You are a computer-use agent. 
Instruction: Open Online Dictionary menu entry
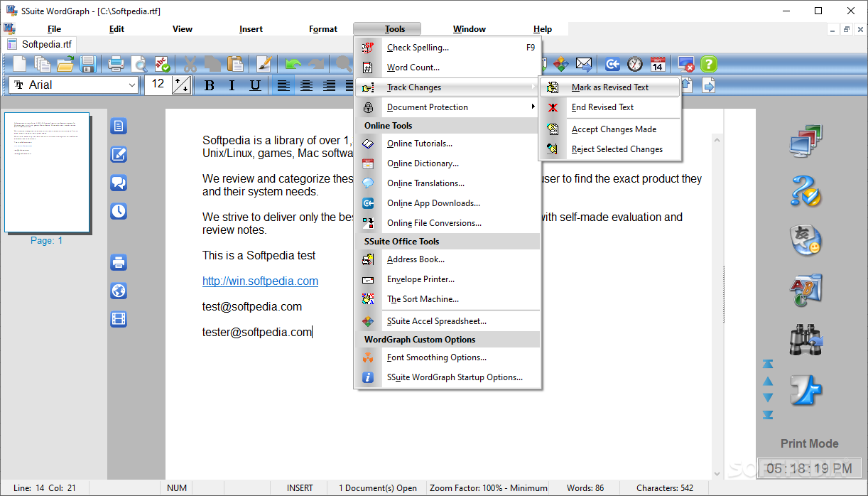pyautogui.click(x=448, y=163)
